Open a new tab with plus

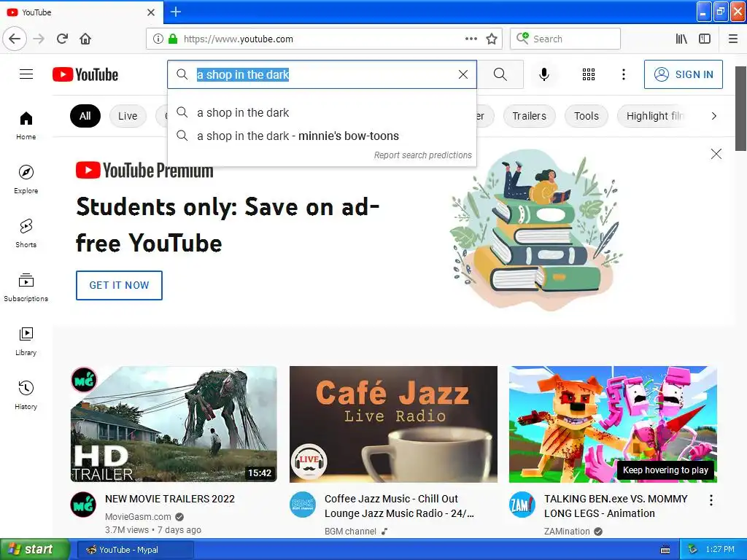tap(176, 12)
